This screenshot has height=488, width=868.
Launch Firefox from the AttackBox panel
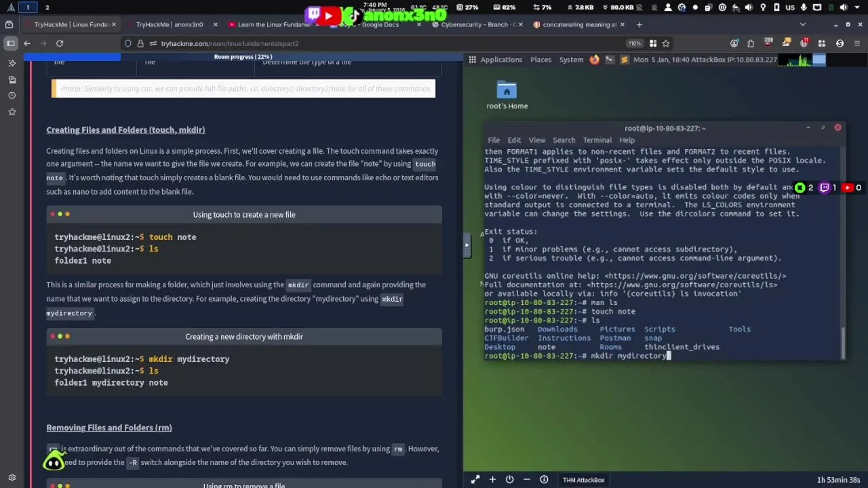tap(595, 60)
